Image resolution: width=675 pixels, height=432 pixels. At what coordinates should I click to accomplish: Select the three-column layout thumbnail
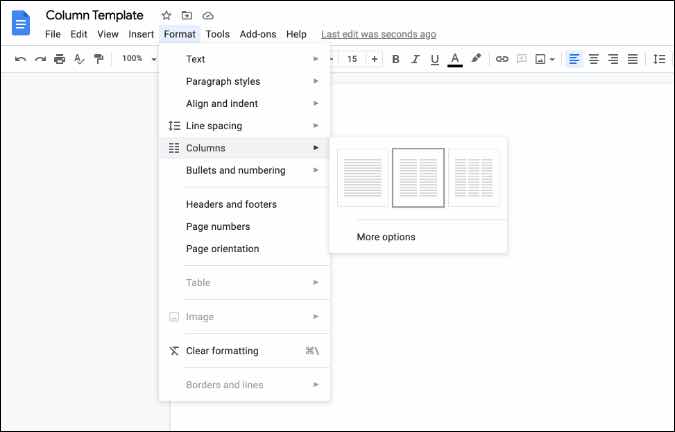(474, 178)
